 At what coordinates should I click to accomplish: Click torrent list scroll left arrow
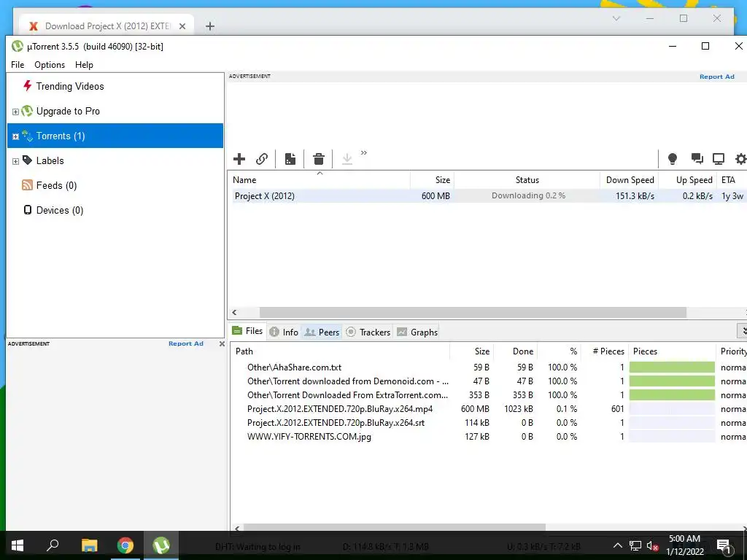tap(234, 312)
